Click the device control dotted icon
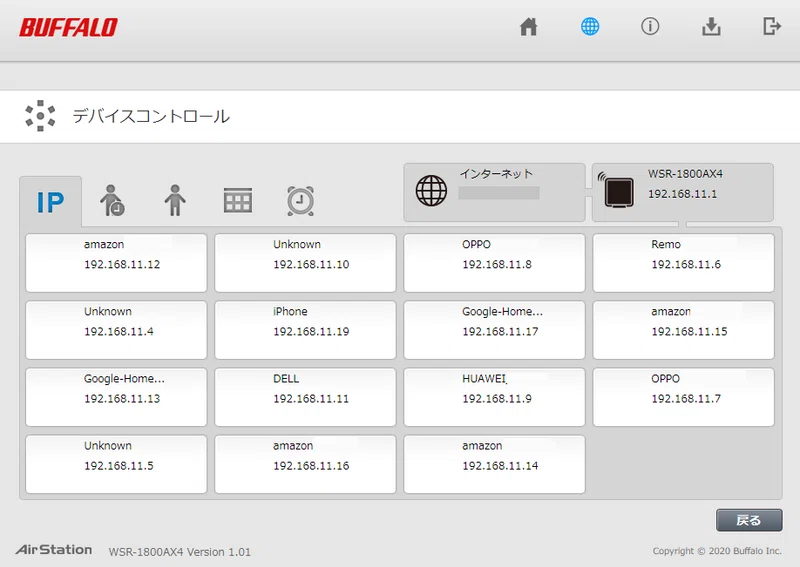This screenshot has height=567, width=800. click(x=40, y=116)
